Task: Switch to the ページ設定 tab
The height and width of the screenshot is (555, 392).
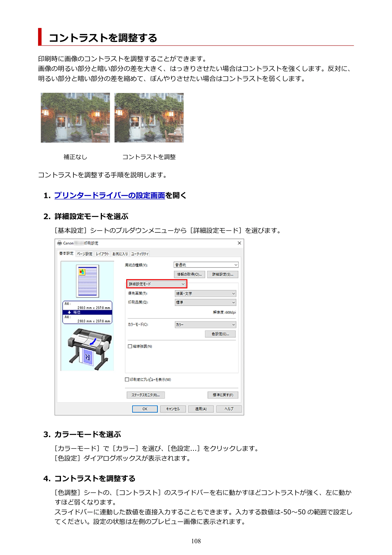Action: [x=84, y=254]
